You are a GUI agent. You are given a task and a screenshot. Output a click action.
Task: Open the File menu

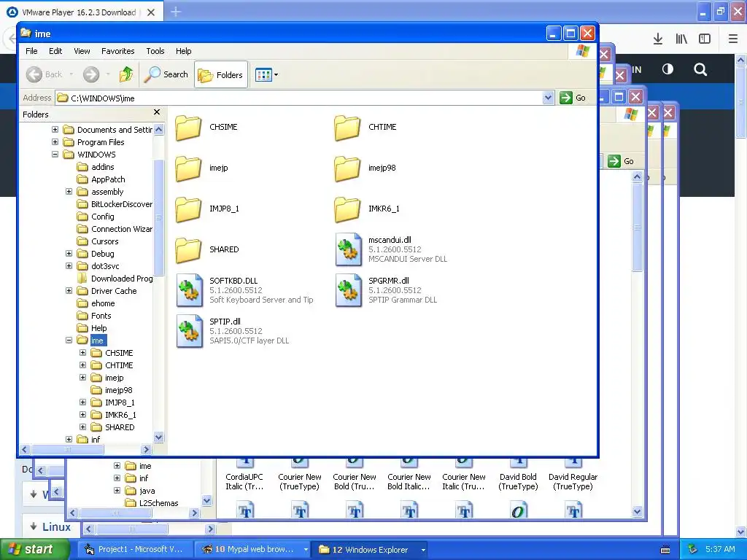tap(31, 51)
